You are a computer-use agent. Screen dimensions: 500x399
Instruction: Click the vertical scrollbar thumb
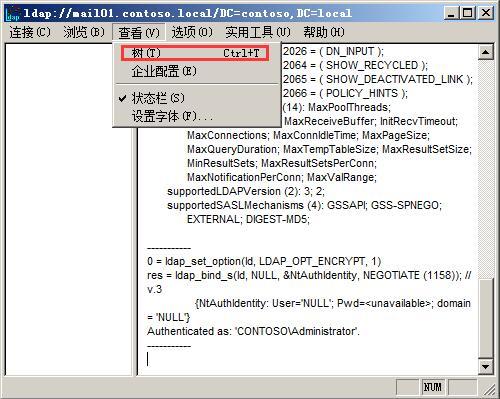coord(486,318)
